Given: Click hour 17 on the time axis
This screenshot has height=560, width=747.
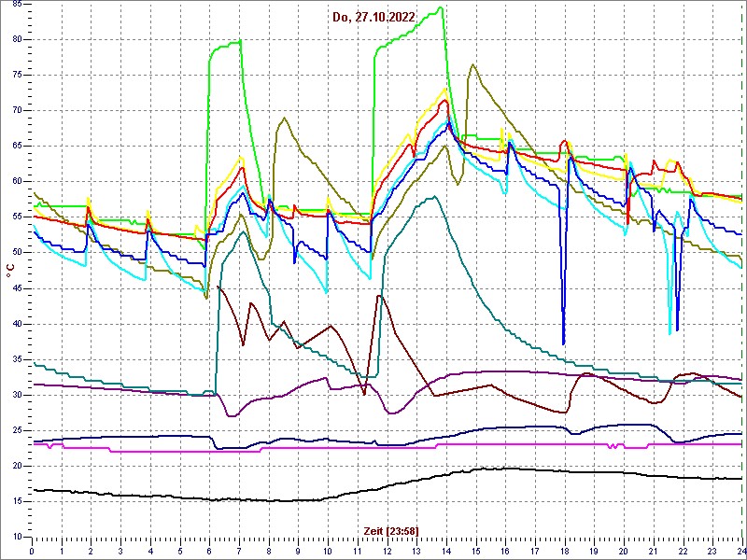Looking at the screenshot, I should click(x=535, y=551).
